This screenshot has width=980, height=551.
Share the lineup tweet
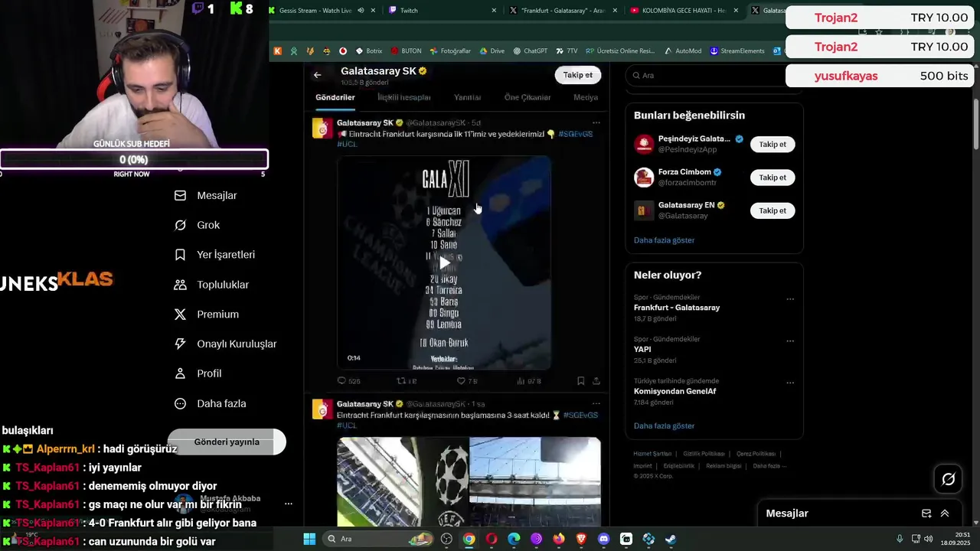[x=596, y=380]
